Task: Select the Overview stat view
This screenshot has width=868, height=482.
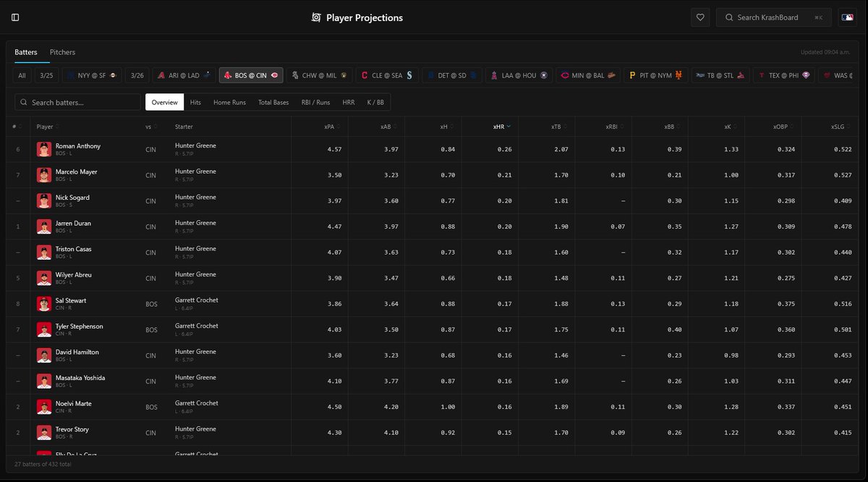Action: point(165,102)
